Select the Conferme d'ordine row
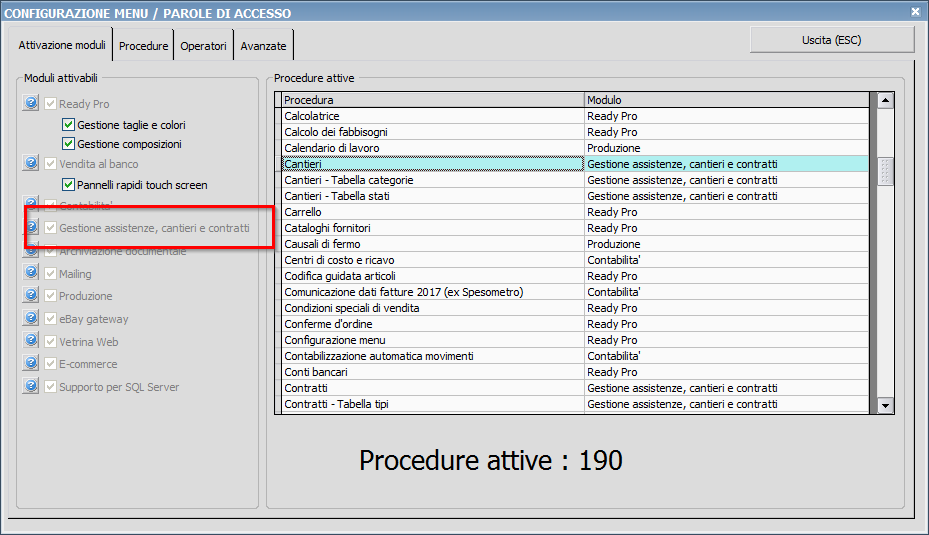The image size is (929, 535). (x=575, y=324)
